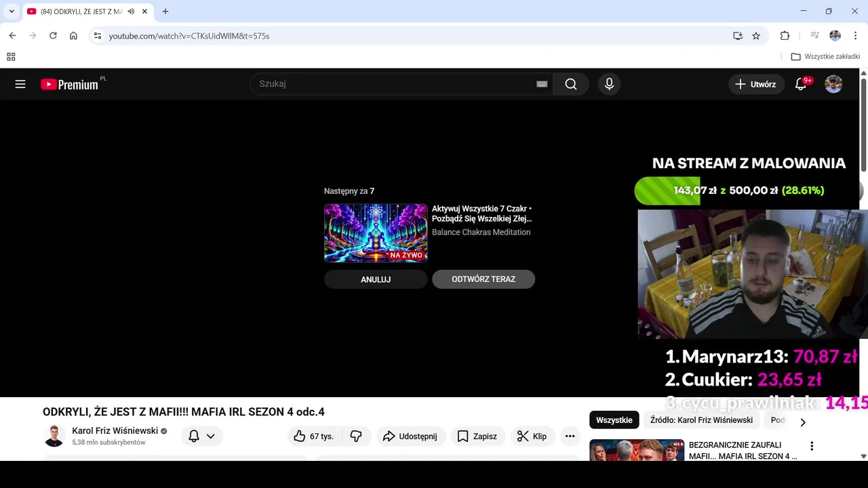The width and height of the screenshot is (868, 488).
Task: Open the YouTube guide hamburger menu
Action: (20, 84)
